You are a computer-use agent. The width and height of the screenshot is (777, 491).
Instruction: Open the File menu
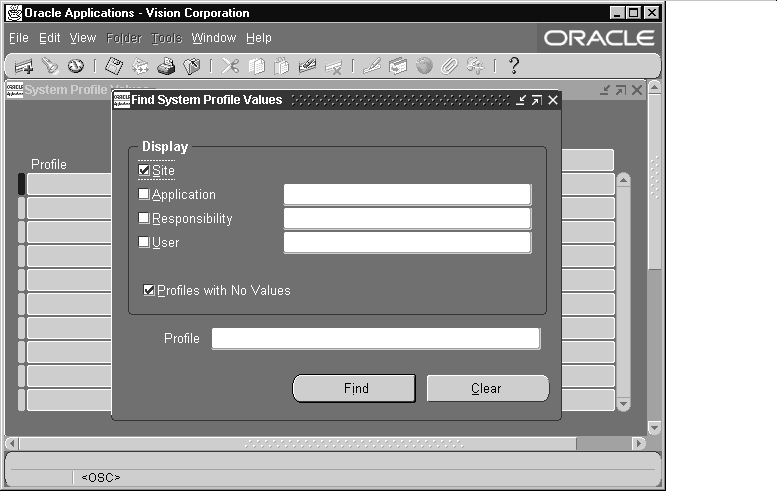click(x=19, y=38)
